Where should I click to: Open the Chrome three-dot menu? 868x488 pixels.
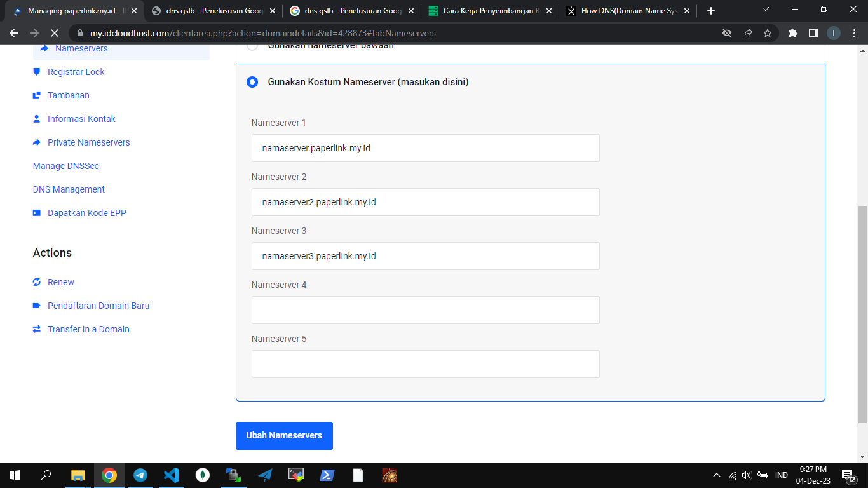pos(854,33)
